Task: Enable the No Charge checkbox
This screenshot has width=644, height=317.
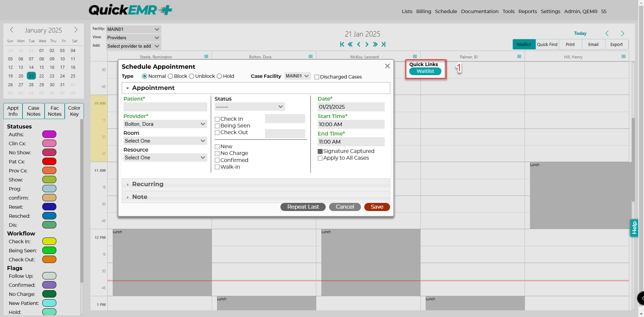Action: 217,153
